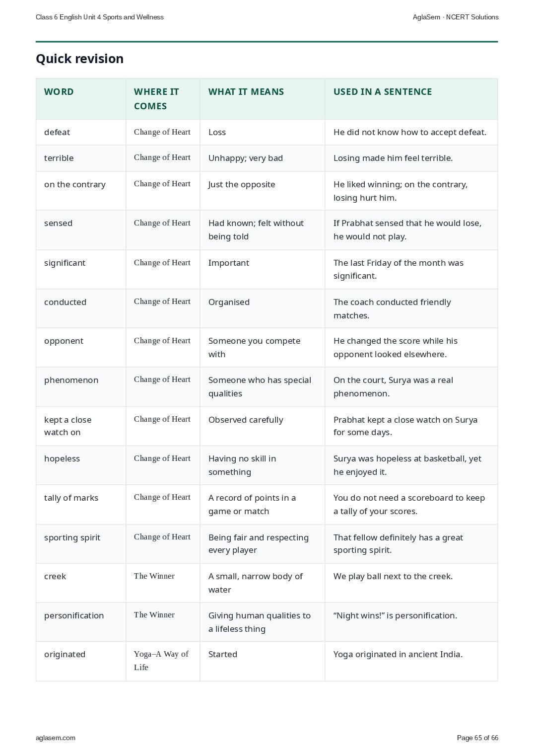Click the 'Page 65 of 66' indicator
The height and width of the screenshot is (756, 534).
point(477,738)
